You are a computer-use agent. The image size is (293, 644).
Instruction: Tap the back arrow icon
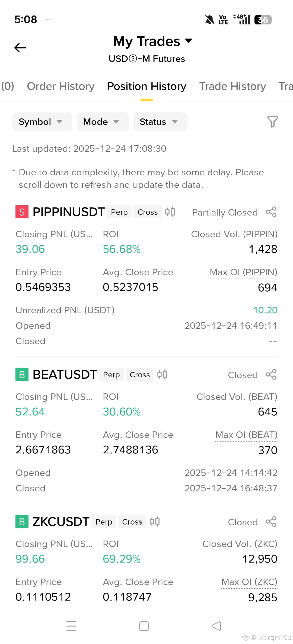(x=20, y=48)
